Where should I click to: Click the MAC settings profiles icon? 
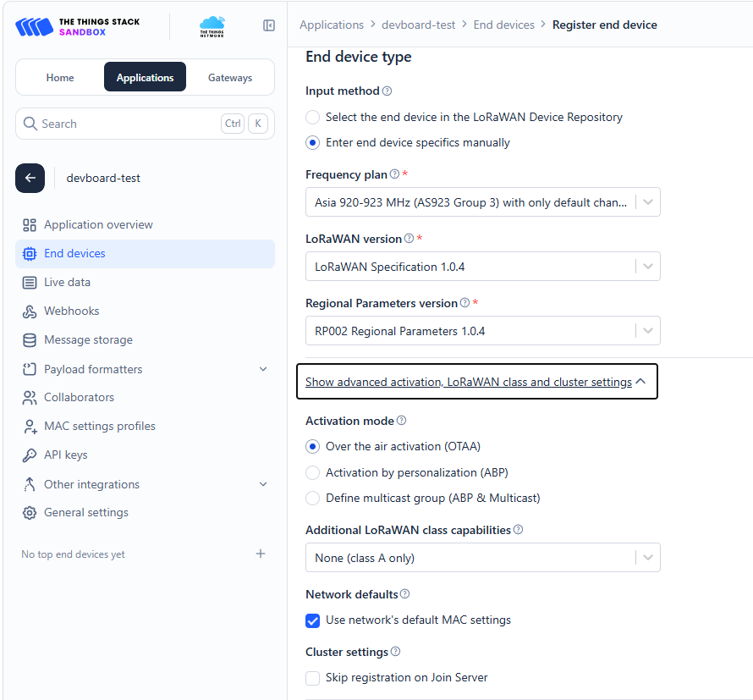30,426
